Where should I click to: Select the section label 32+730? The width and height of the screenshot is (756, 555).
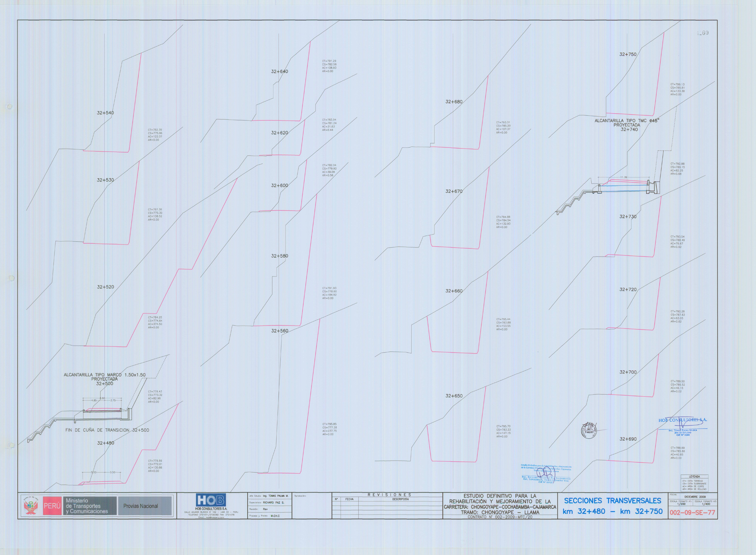[x=628, y=217]
